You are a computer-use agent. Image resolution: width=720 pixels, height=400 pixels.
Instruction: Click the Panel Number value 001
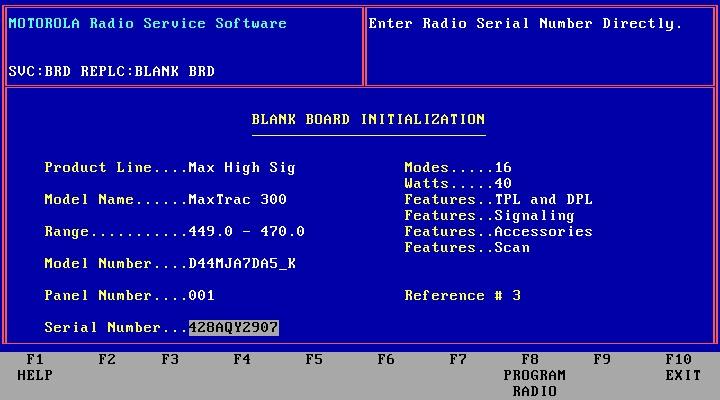202,295
